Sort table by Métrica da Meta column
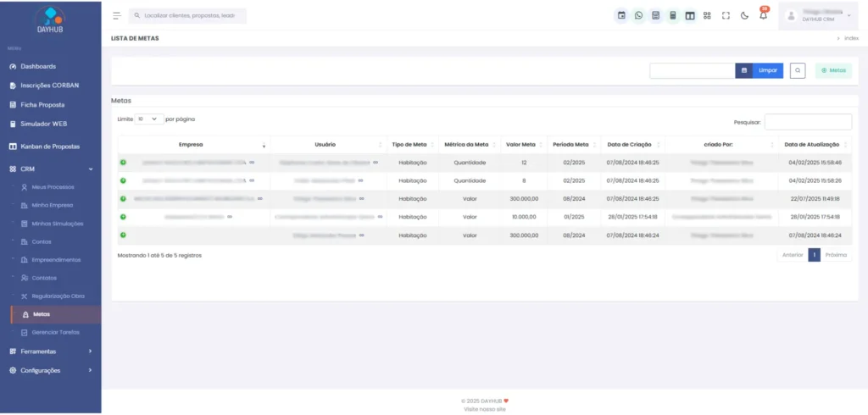The width and height of the screenshot is (868, 415). (470, 145)
